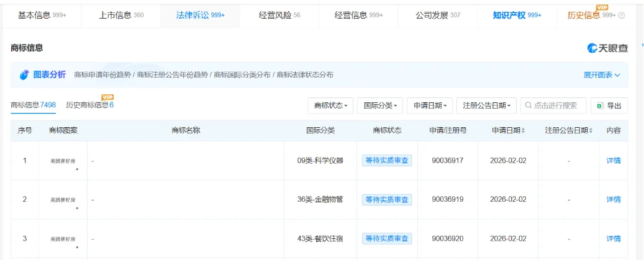The width and height of the screenshot is (644, 260).
Task: Open the 基本信息 tab
Action: 42,16
